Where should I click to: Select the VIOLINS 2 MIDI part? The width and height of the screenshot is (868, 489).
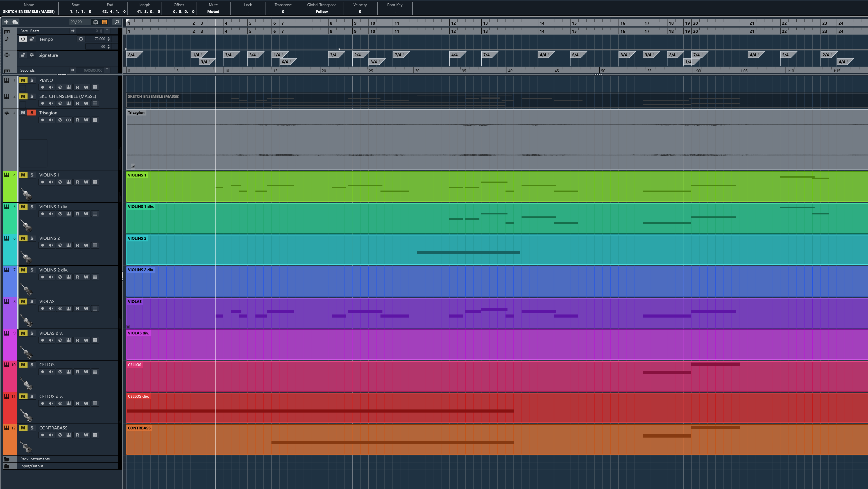point(497,250)
